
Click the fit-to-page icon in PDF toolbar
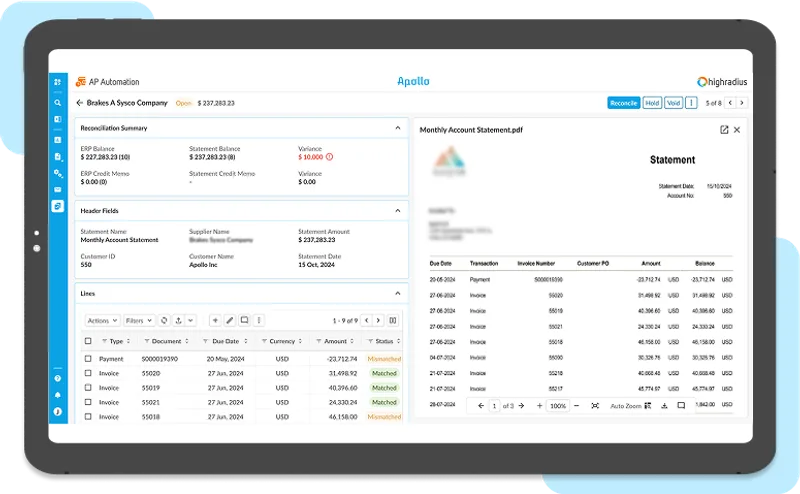coord(595,406)
